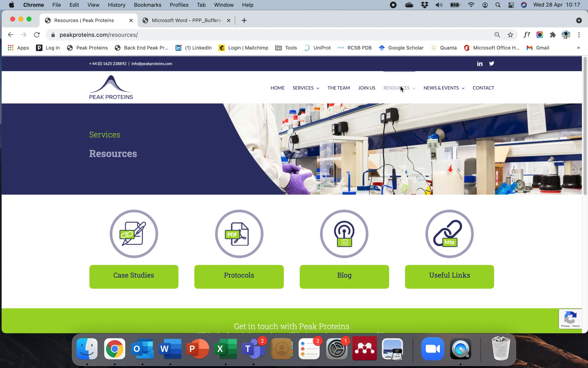588x368 pixels.
Task: Open the Chrome three-dot menu
Action: tap(579, 35)
